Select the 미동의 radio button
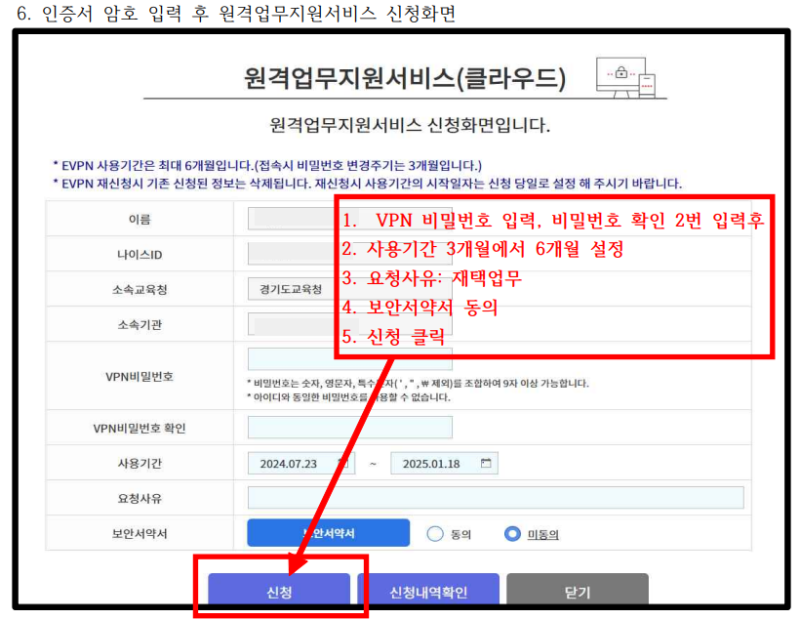This screenshot has width=800, height=619. tap(512, 532)
